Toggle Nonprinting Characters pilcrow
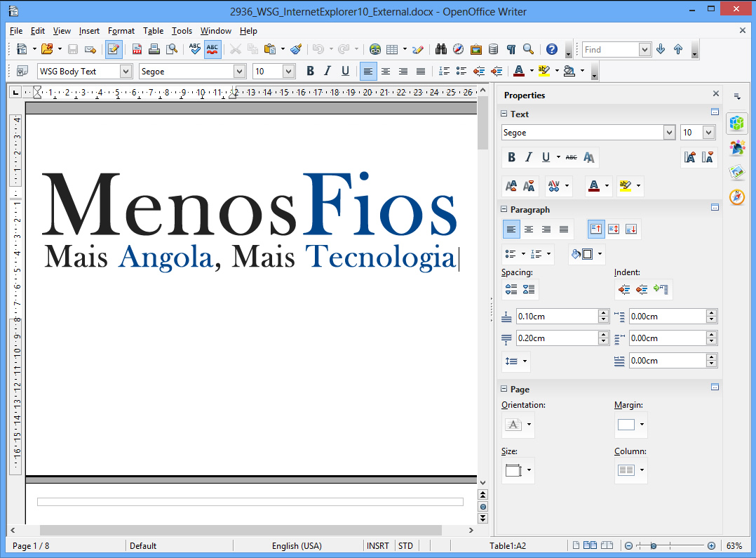The height and width of the screenshot is (558, 756). pyautogui.click(x=511, y=49)
